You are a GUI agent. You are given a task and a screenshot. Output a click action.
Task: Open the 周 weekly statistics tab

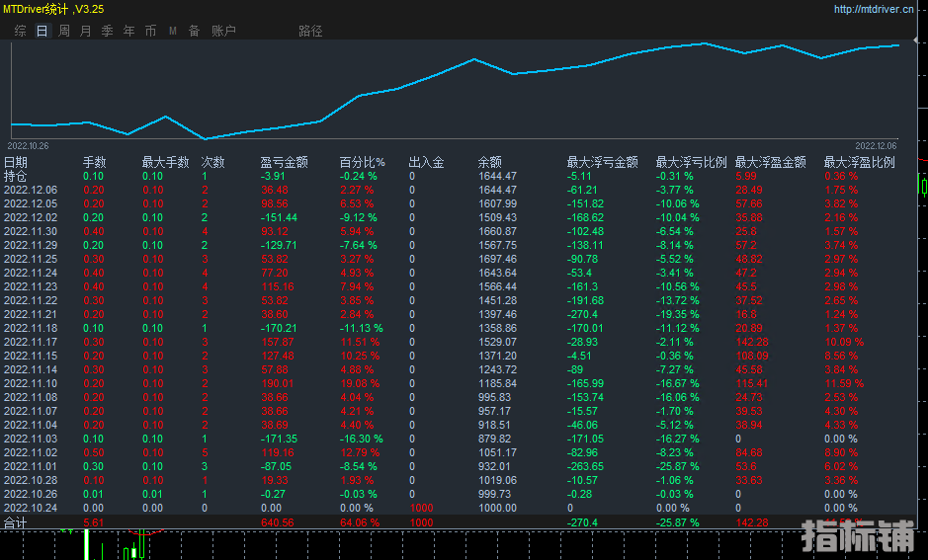64,31
